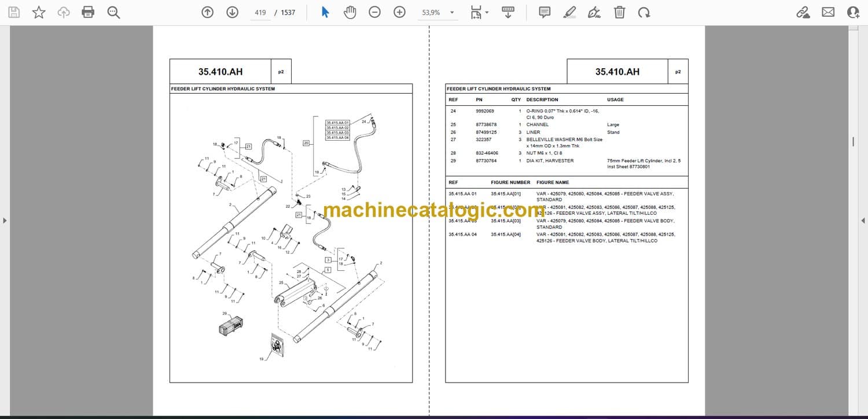Click part number 87499125

pos(486,133)
